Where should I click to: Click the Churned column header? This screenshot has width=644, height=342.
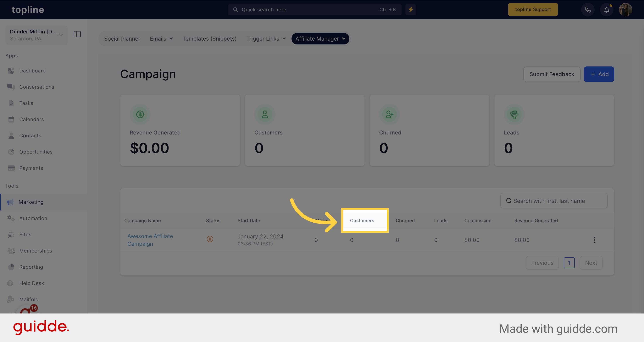(x=405, y=221)
